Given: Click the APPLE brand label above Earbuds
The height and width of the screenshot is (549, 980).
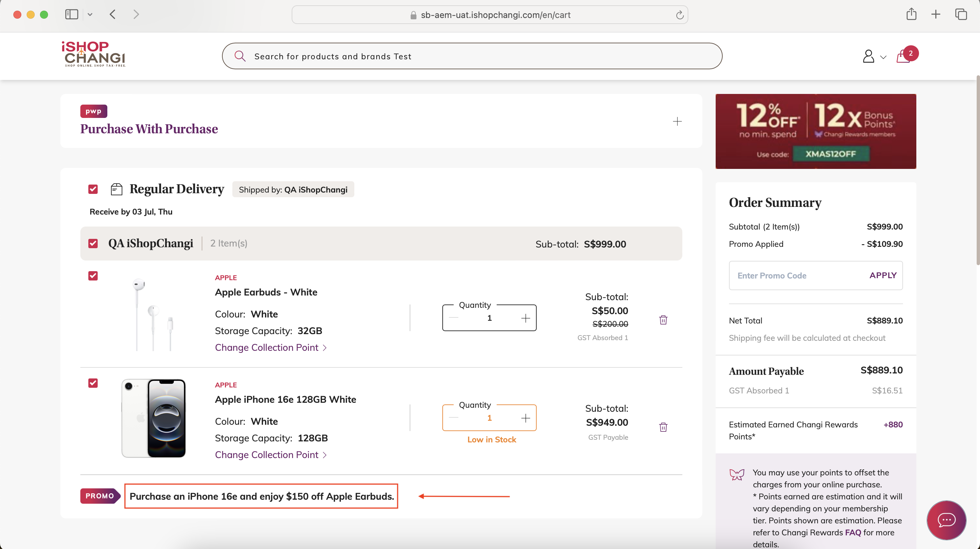Looking at the screenshot, I should tap(226, 277).
